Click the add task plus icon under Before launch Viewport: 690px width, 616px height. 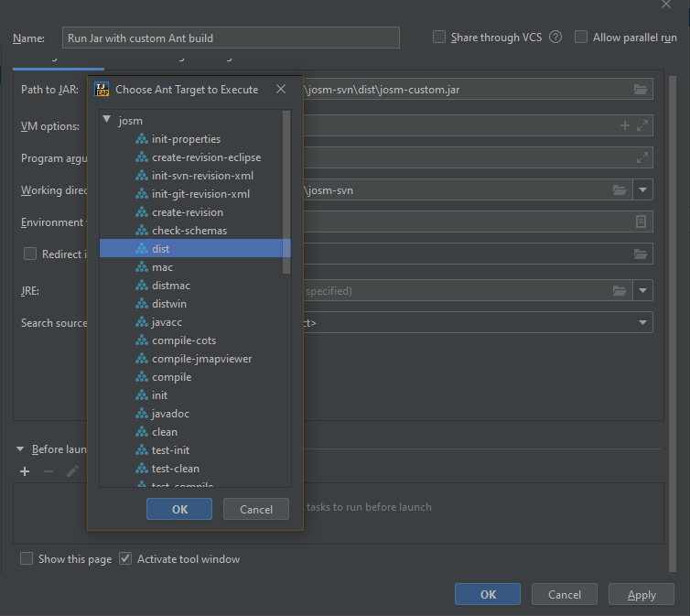(25, 471)
